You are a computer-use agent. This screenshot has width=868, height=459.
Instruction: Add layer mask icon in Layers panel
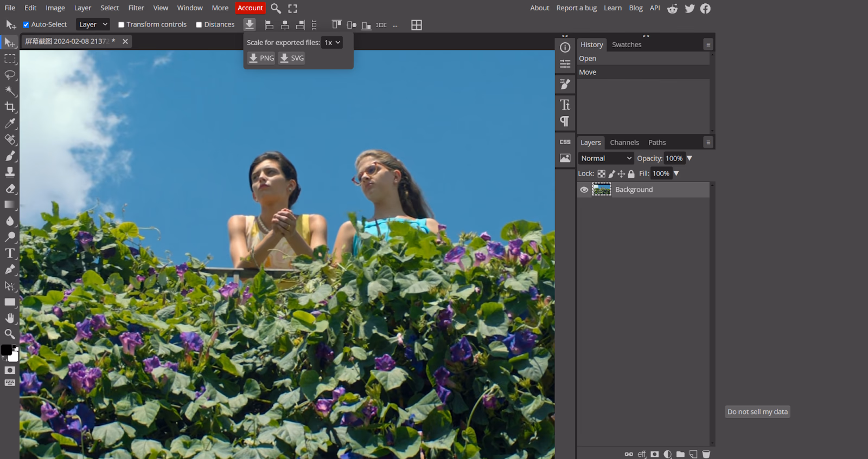pyautogui.click(x=655, y=454)
